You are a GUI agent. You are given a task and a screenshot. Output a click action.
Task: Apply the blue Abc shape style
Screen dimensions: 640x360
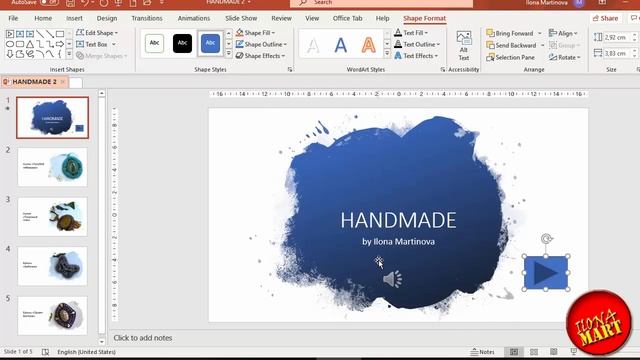point(210,43)
